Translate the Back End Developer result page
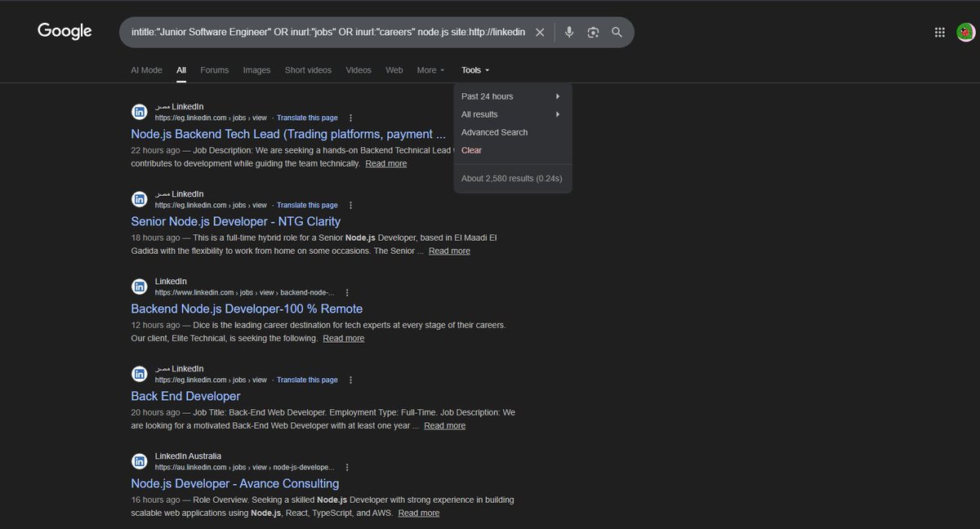 pos(307,380)
